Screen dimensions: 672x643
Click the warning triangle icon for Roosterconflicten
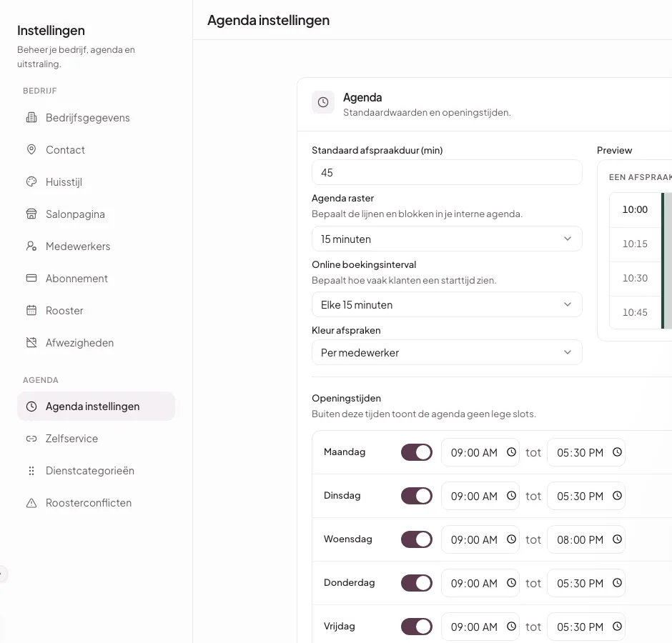tap(31, 502)
